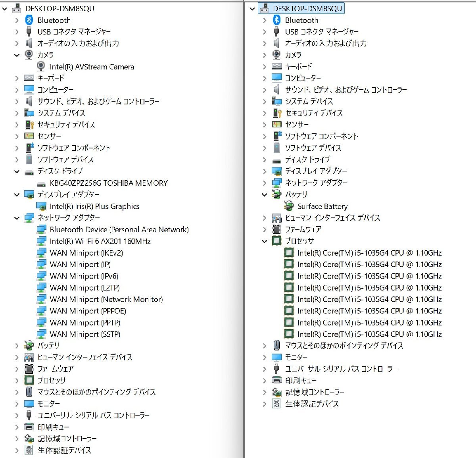476x458 pixels.
Task: Click the fingerprint icon beside 生体認証デバイス in right tree
Action: click(x=276, y=404)
